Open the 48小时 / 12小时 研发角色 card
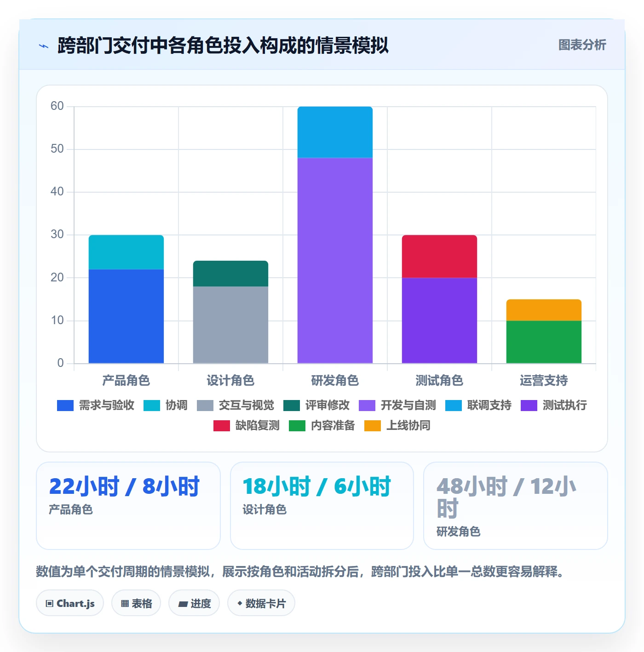Screen dimensions: 644x652 516,506
